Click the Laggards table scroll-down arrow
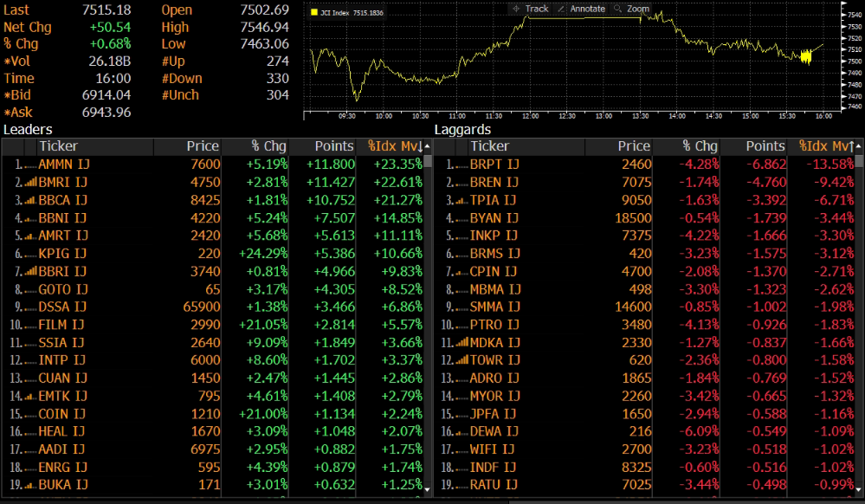This screenshot has width=865, height=504. [859, 488]
